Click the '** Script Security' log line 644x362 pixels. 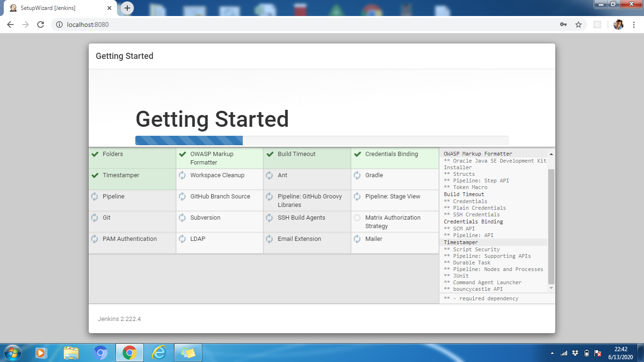tap(472, 249)
